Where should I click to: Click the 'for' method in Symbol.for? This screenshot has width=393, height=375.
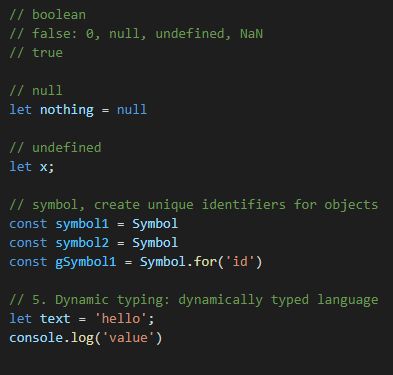coord(205,262)
